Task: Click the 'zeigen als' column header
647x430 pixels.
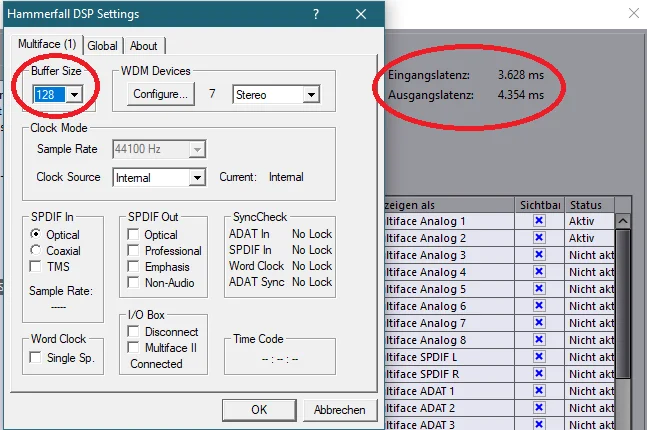Action: click(449, 205)
